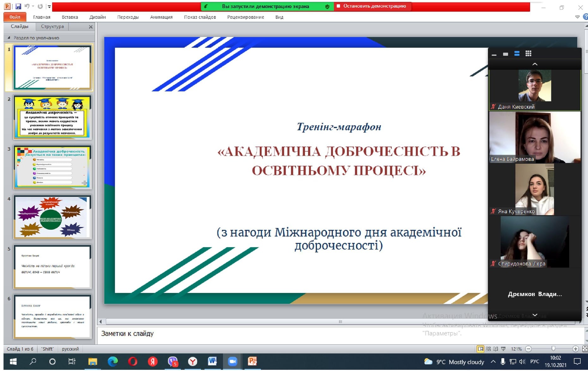Open slide sorter view in status bar
This screenshot has height=371, width=588.
coord(488,349)
